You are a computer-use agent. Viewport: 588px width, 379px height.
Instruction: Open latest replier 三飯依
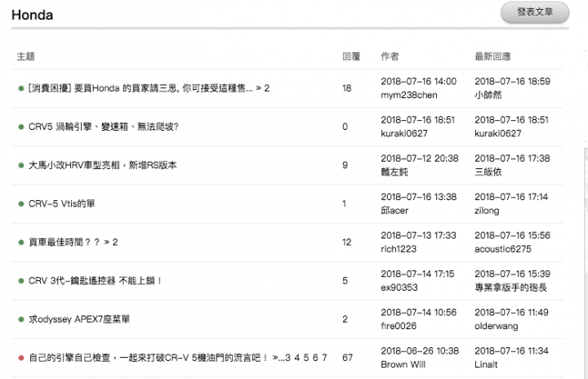tap(488, 172)
